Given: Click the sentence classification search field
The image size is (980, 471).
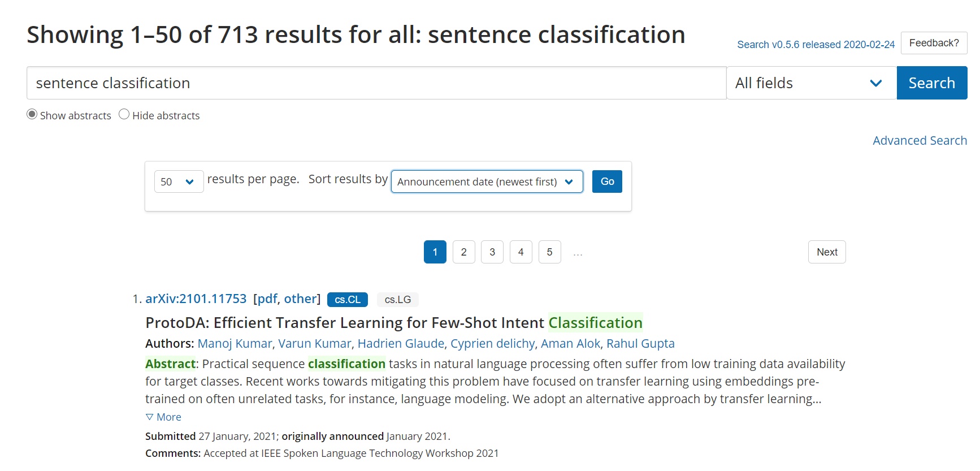Looking at the screenshot, I should [376, 83].
